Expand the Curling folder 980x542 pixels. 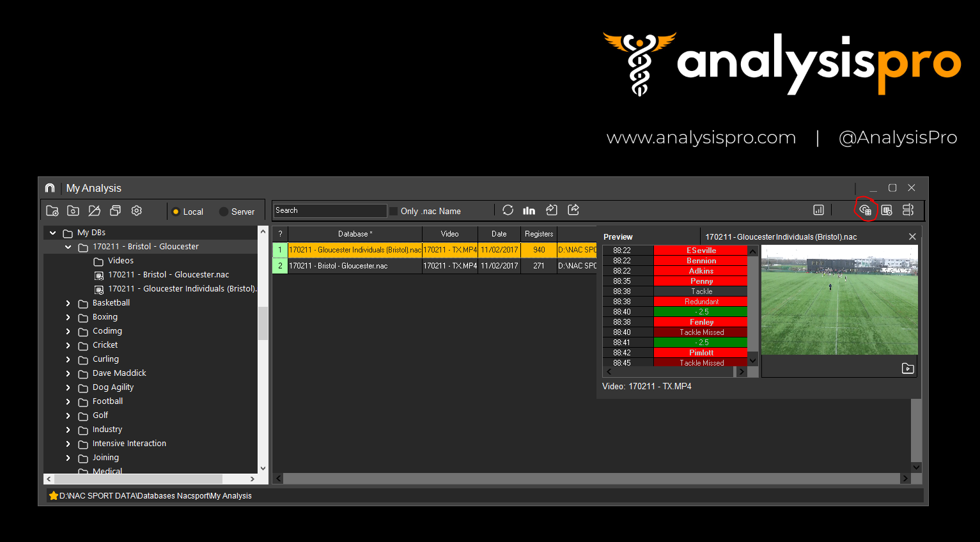click(68, 359)
